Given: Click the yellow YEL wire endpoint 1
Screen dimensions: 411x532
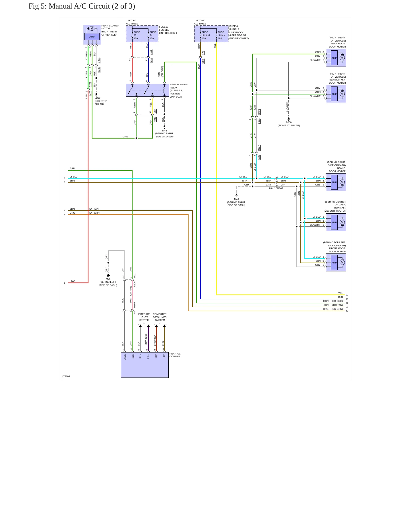Looking at the screenshot, I should [347, 295].
